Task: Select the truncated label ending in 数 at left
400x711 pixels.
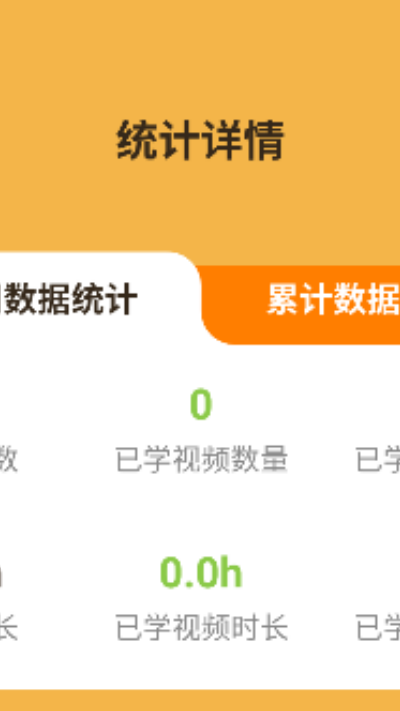Action: point(9,460)
